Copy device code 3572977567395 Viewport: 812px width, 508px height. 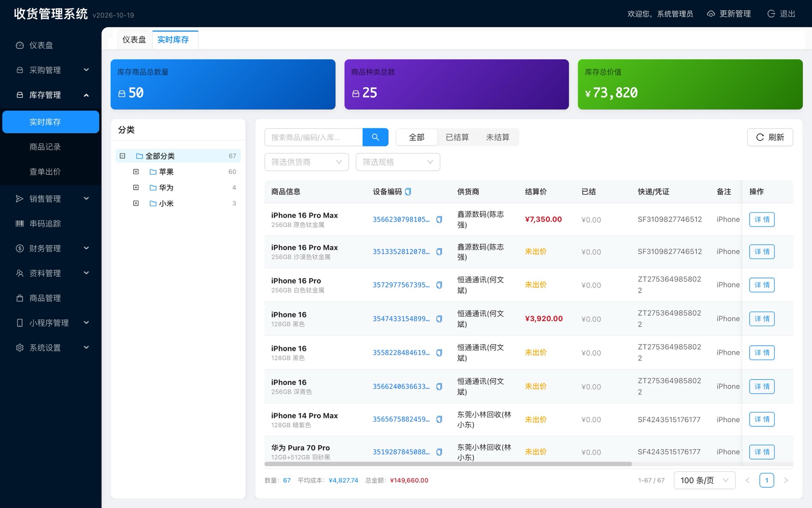coord(439,285)
